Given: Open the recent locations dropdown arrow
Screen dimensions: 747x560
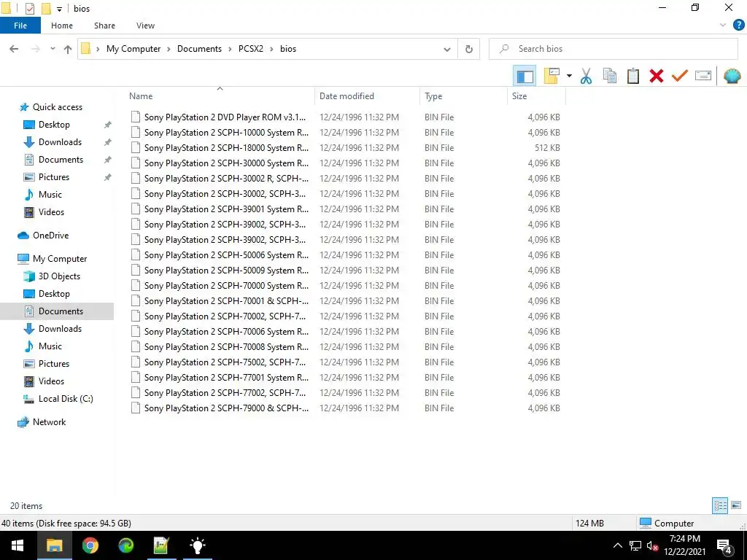Looking at the screenshot, I should click(x=53, y=49).
